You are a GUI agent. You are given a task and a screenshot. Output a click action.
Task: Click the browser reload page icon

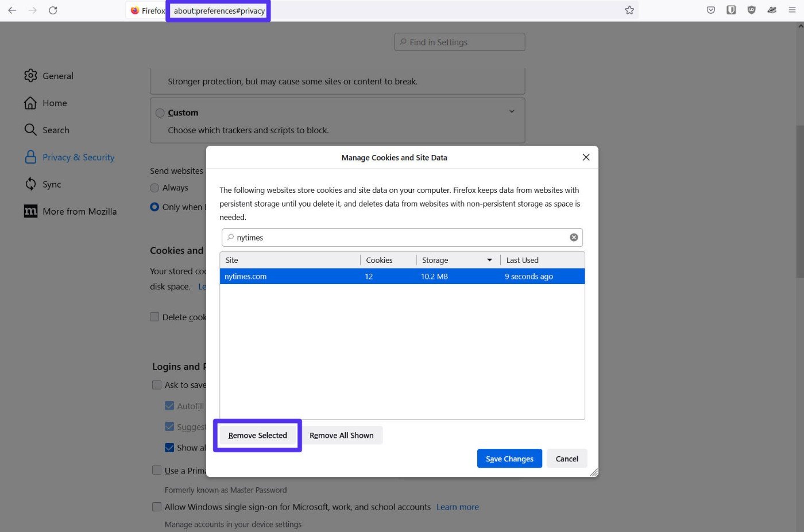click(53, 10)
